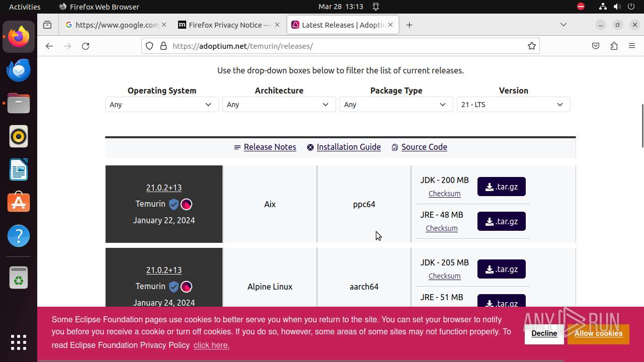Click Alpine Linux row pink badge

point(186,287)
